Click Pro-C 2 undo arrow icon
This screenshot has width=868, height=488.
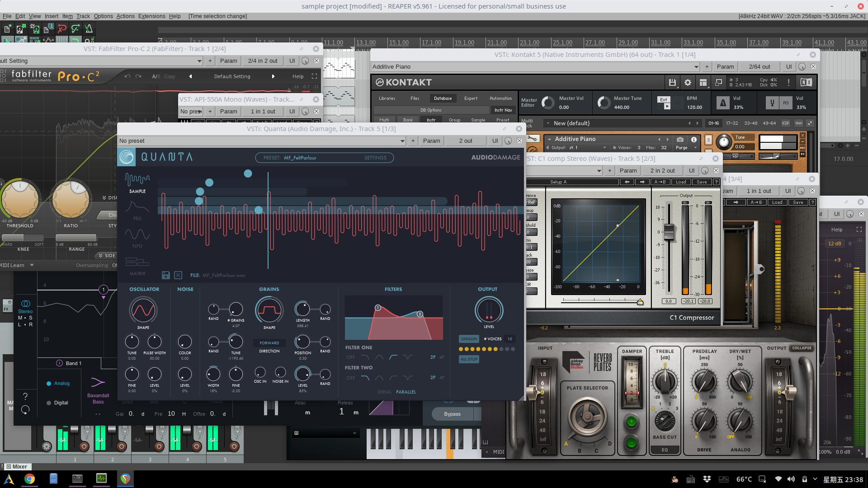127,76
